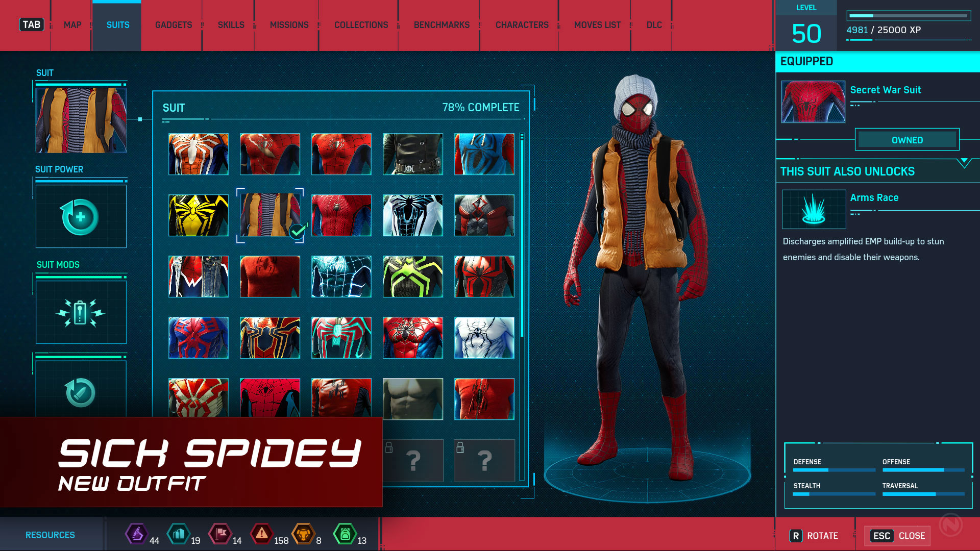Open the SKILLS tab
The width and height of the screenshot is (980, 551).
231,25
